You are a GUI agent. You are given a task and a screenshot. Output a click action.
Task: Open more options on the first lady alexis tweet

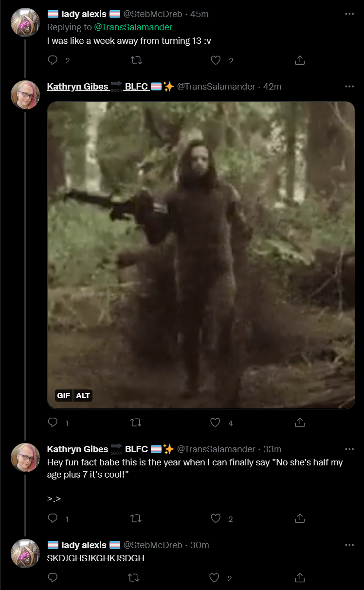[349, 14]
